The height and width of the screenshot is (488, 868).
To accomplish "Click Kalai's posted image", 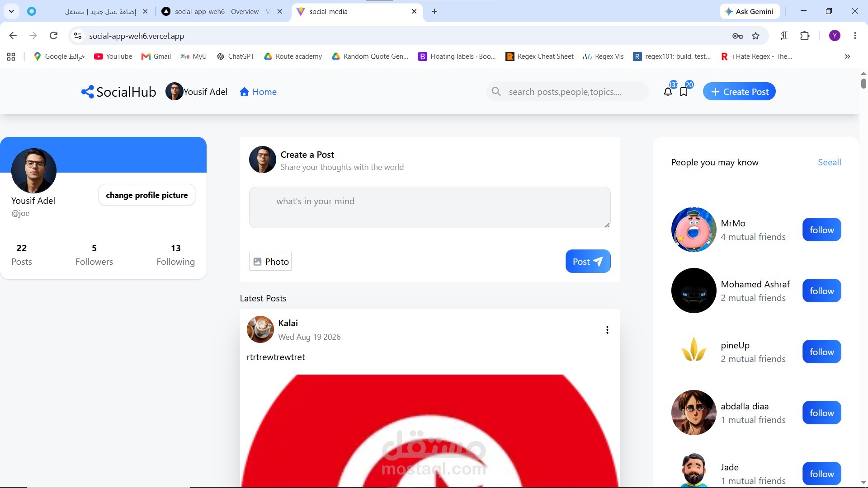I will pos(429,431).
